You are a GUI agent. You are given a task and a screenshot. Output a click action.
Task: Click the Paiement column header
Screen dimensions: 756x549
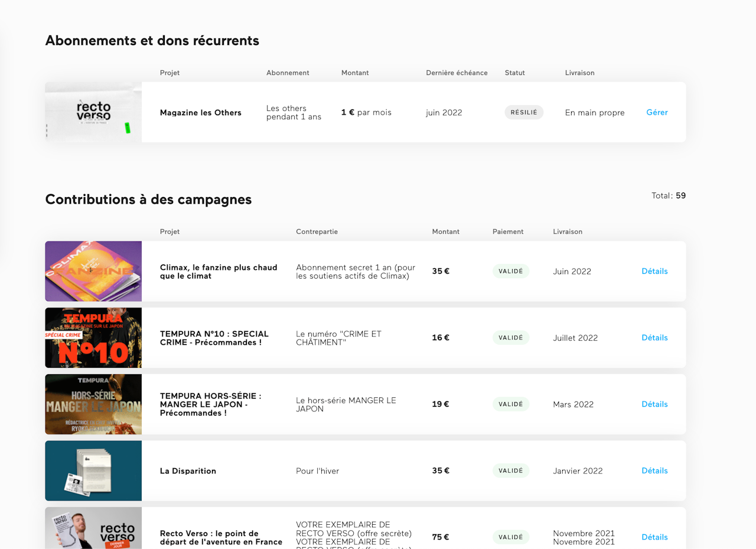508,231
